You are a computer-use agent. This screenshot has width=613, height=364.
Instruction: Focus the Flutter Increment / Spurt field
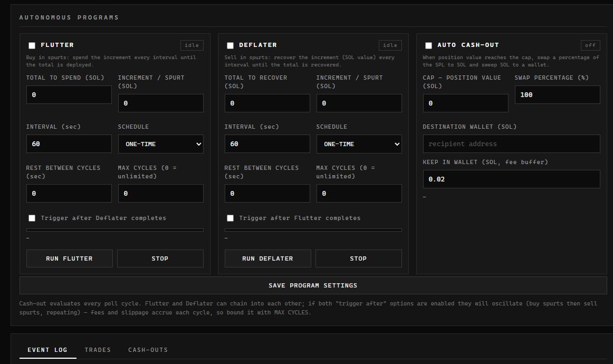[x=161, y=103]
